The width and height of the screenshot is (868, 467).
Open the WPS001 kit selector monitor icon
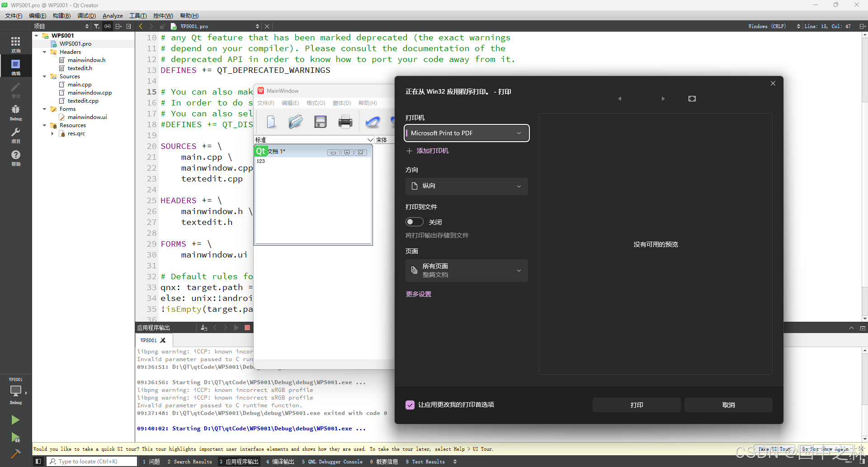pos(16,392)
